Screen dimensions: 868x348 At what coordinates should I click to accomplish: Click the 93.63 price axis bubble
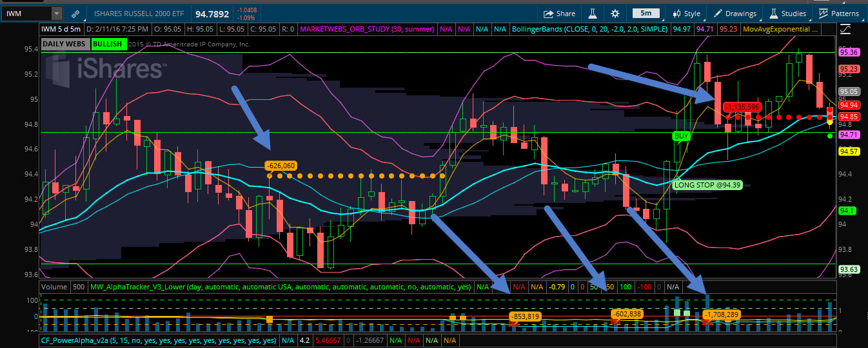coord(848,269)
